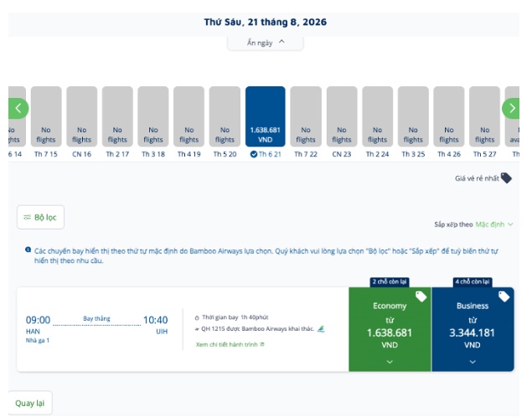Select date tab Th 4 19

[189, 122]
